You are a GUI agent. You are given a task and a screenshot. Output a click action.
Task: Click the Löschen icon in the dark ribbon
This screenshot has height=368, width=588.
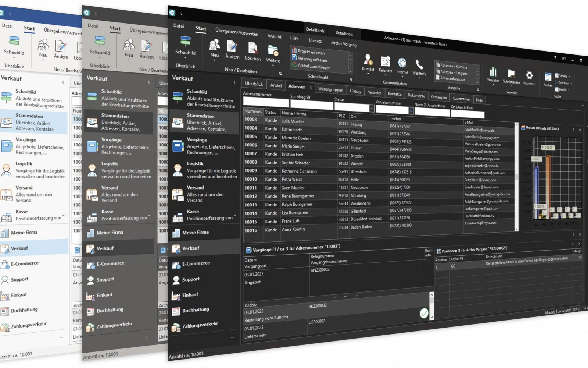[252, 49]
